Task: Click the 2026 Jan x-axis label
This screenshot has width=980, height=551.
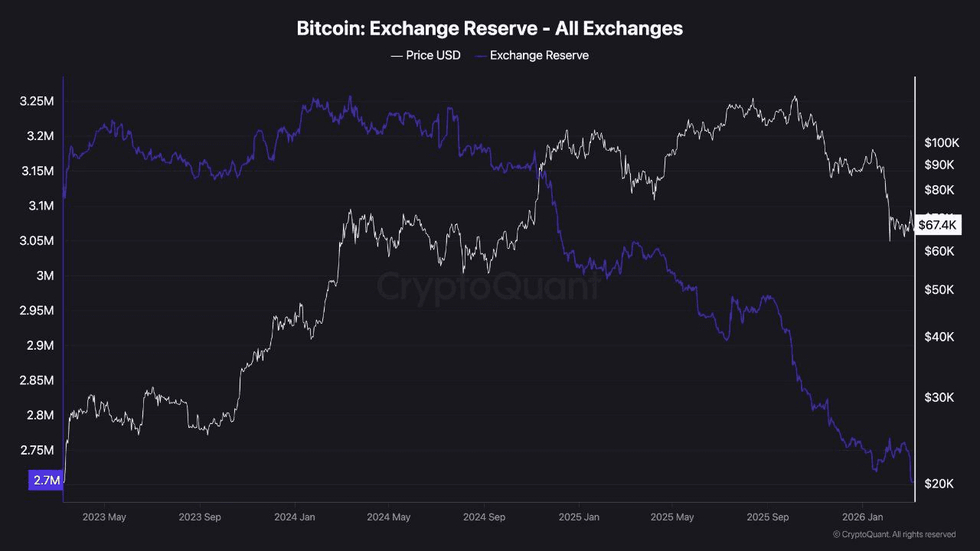Action: pos(862,517)
